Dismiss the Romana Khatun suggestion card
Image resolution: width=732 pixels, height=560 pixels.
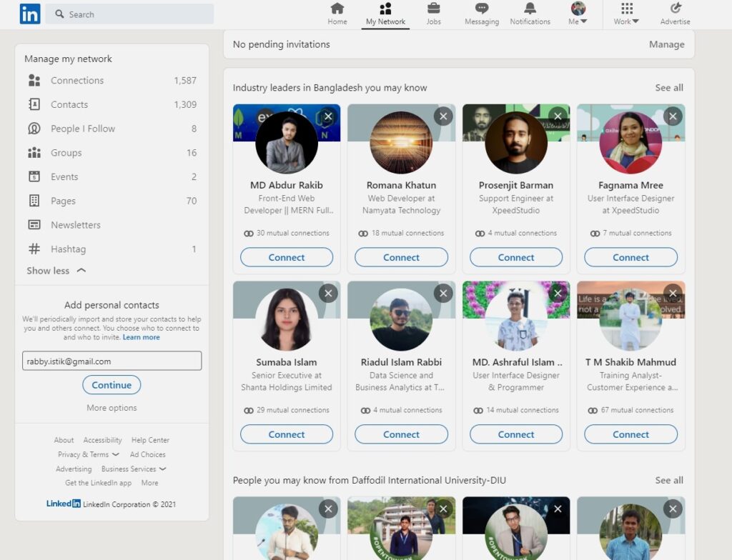443,116
